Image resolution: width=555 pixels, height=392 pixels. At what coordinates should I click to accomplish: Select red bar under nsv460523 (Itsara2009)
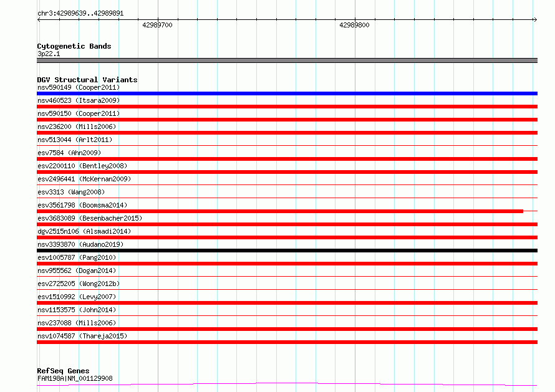tap(287, 107)
